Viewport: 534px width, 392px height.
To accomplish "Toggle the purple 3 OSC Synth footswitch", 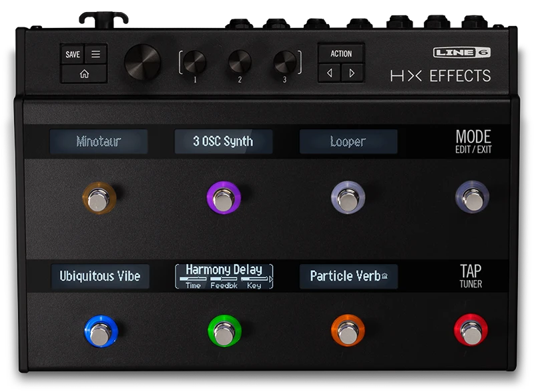I will [224, 197].
